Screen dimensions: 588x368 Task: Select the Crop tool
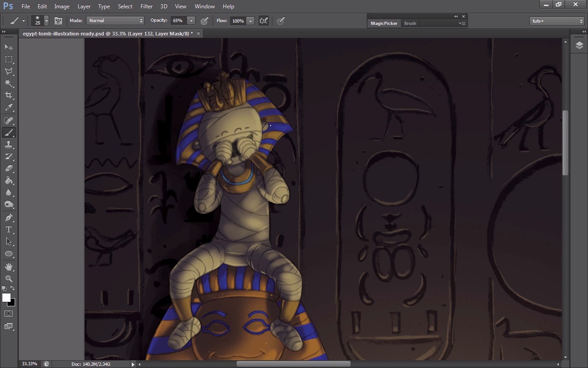(9, 95)
